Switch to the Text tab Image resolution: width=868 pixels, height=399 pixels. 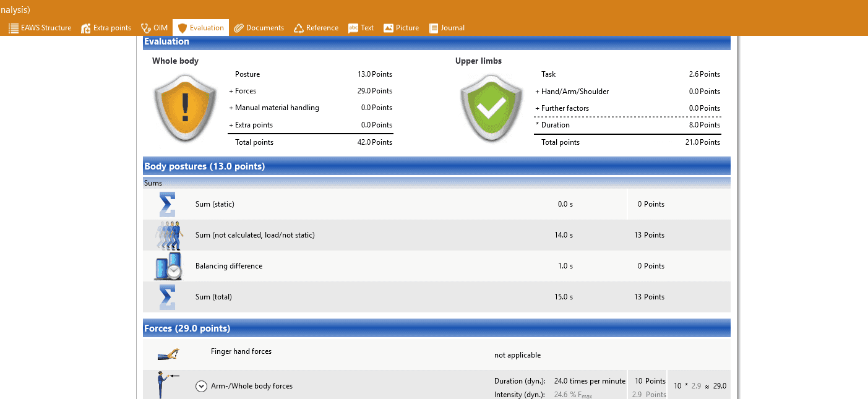click(x=361, y=28)
